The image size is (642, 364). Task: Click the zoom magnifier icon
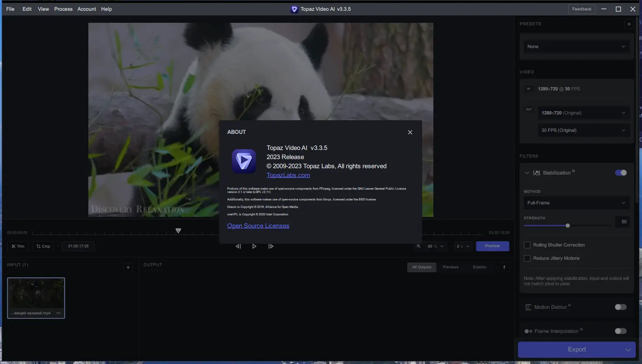(419, 246)
